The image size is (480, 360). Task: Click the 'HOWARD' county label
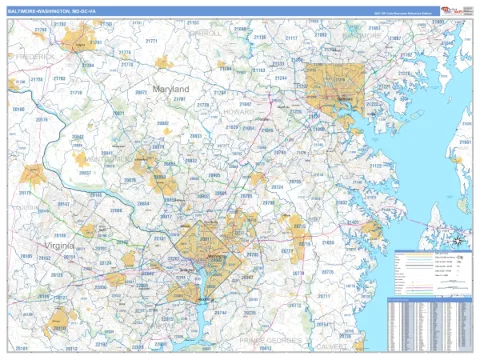pos(239,112)
